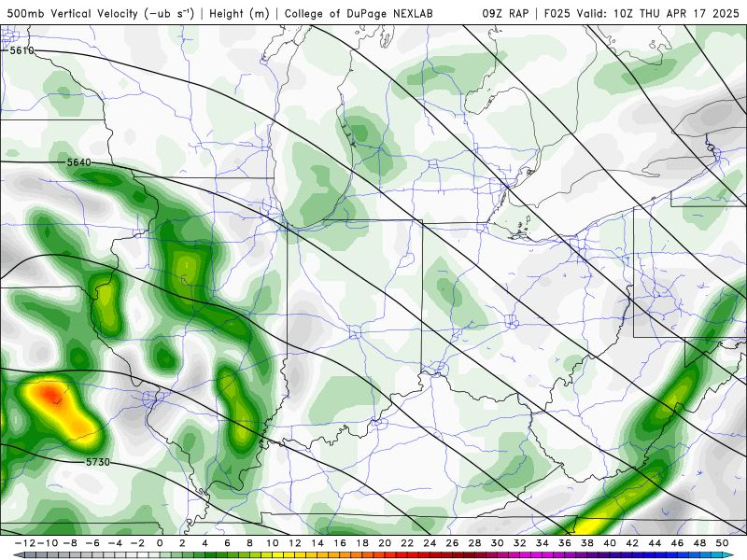747x560 pixels.
Task: Click the 0 color scale value
Action: click(160, 543)
